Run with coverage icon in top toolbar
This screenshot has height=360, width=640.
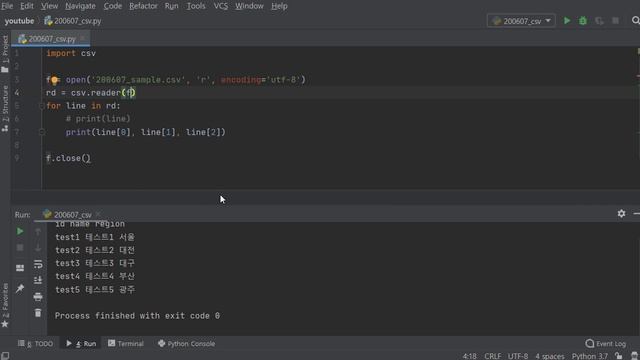[599, 21]
